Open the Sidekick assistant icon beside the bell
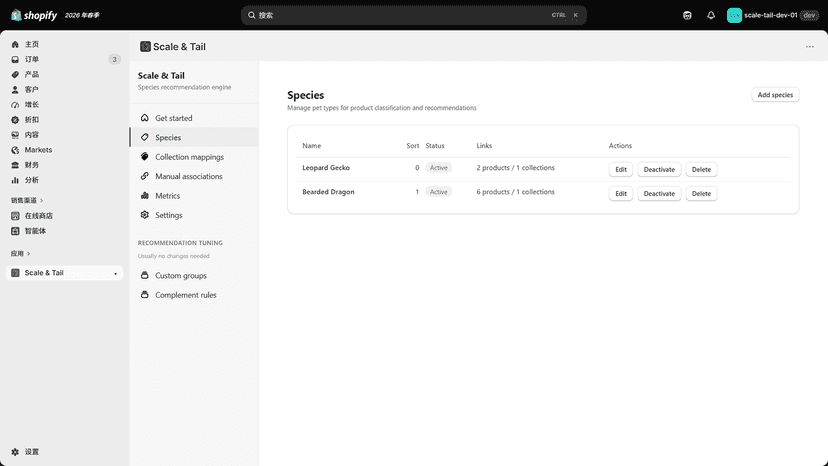Screen dimensions: 828x466 (x=687, y=15)
